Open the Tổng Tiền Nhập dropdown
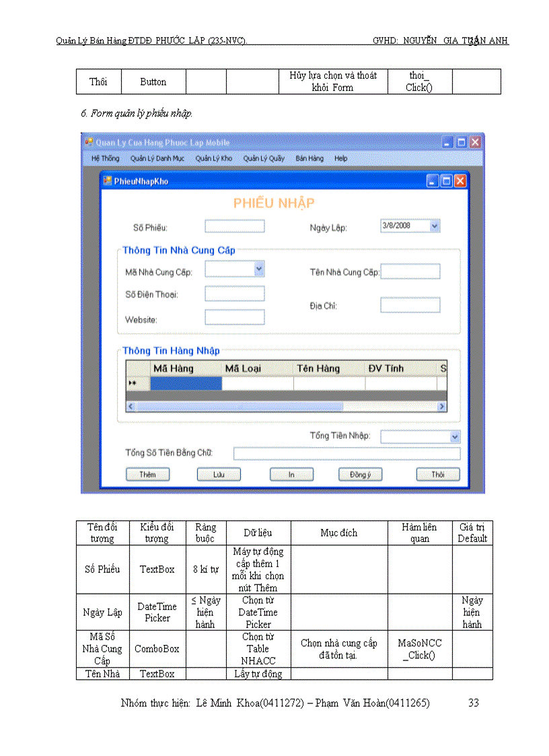Screen dimensions: 549x756 point(453,436)
